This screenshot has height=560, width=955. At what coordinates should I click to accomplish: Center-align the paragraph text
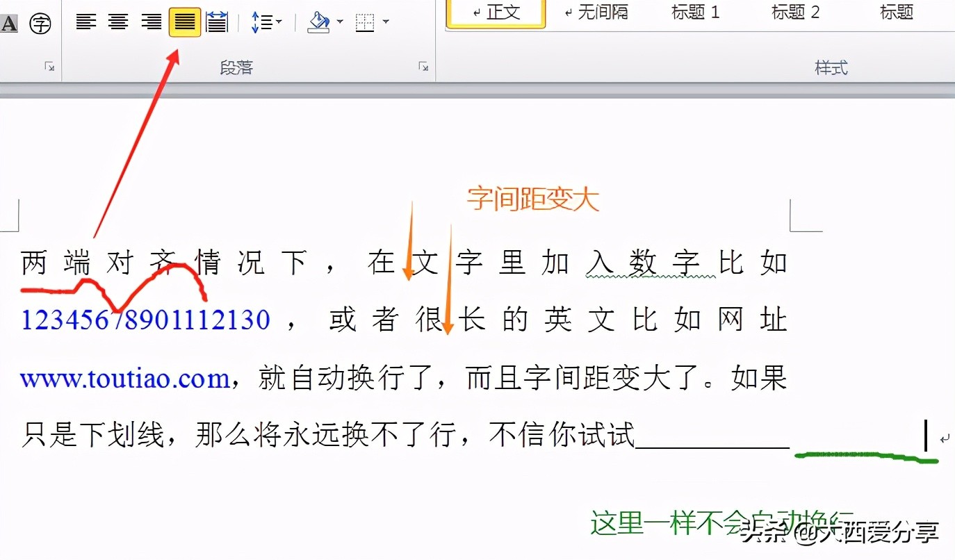point(118,22)
